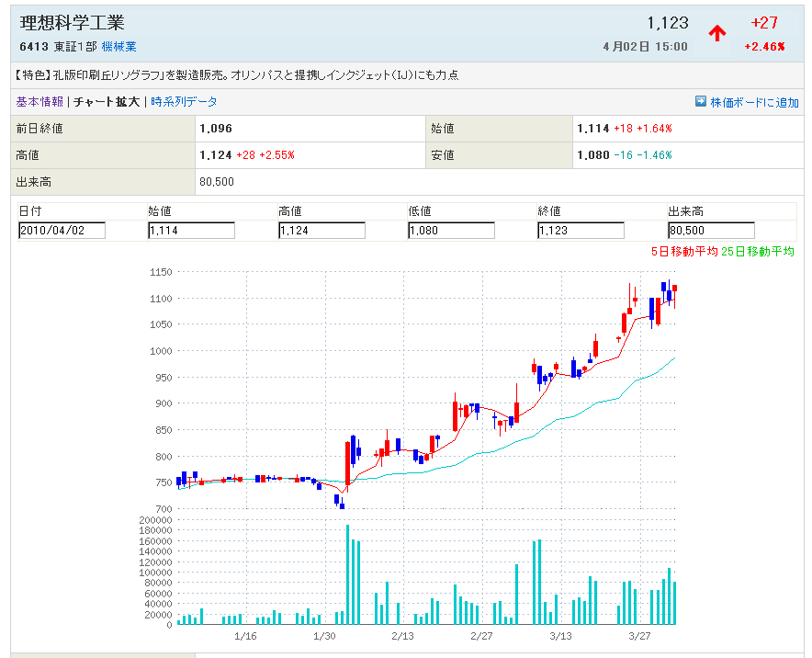Focus the 出来高 input field below the header
This screenshot has width=812, height=658.
tap(711, 231)
